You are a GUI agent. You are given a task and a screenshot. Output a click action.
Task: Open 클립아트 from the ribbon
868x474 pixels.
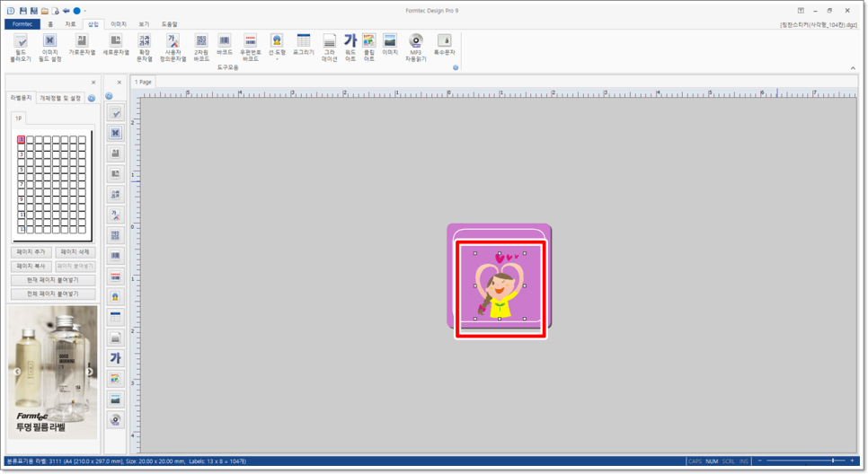pyautogui.click(x=369, y=47)
